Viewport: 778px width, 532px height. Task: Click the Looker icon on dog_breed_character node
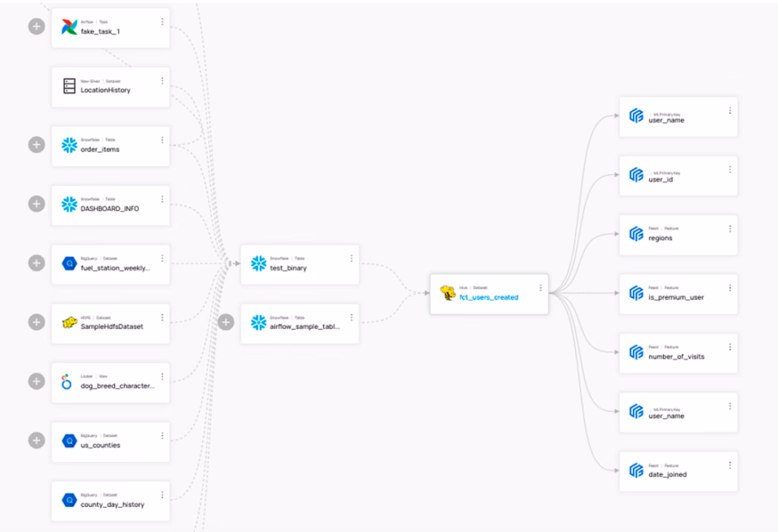pos(67,382)
